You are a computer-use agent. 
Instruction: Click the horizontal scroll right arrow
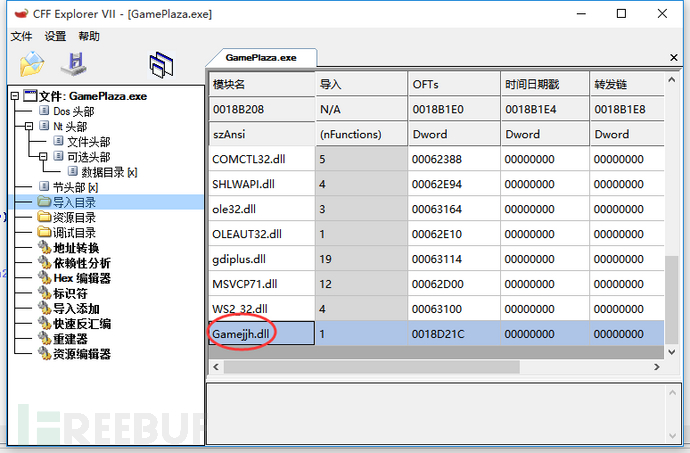coord(657,367)
